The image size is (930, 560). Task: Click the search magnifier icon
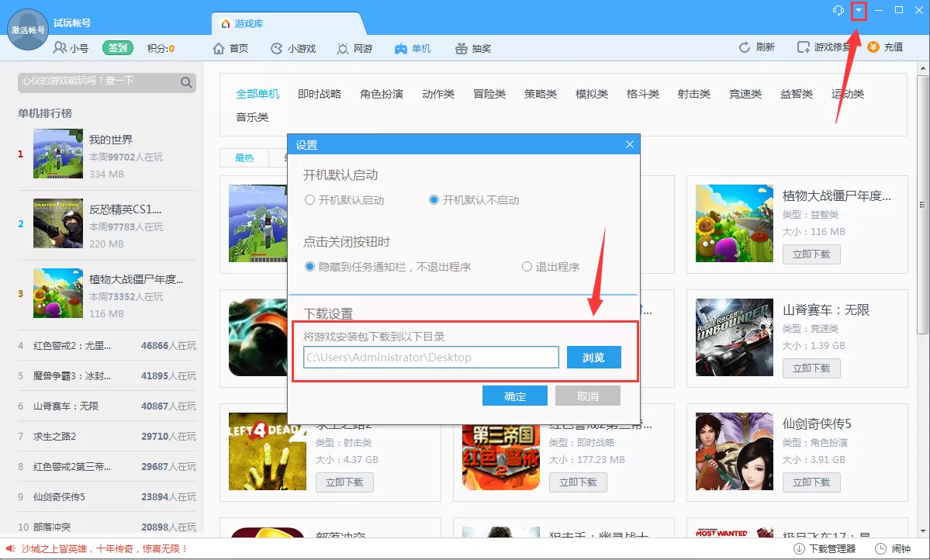186,82
